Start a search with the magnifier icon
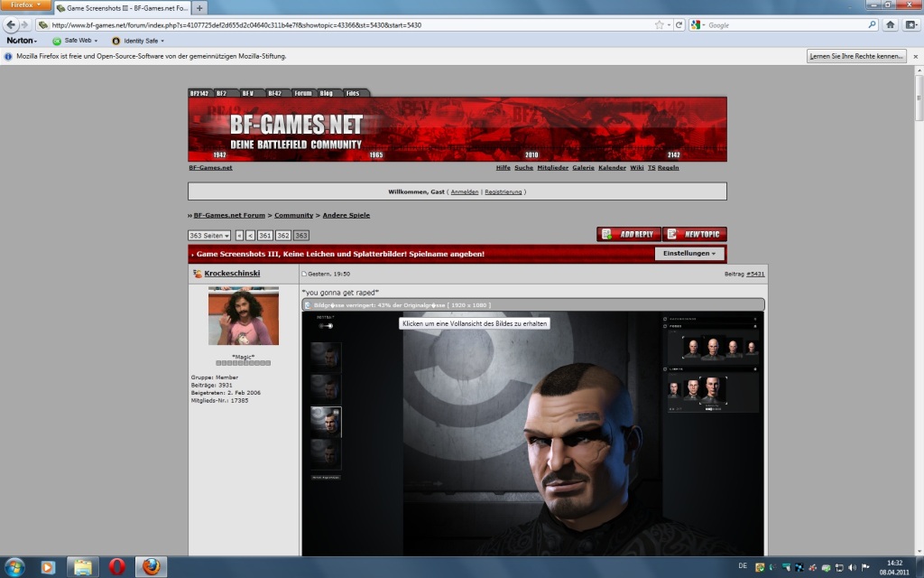This screenshot has width=924, height=578. pyautogui.click(x=873, y=24)
